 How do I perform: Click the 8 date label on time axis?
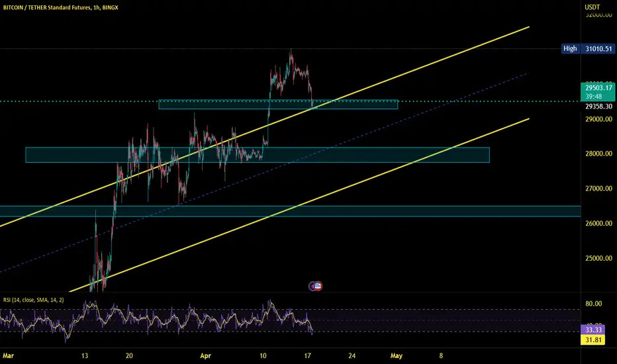[441, 356]
